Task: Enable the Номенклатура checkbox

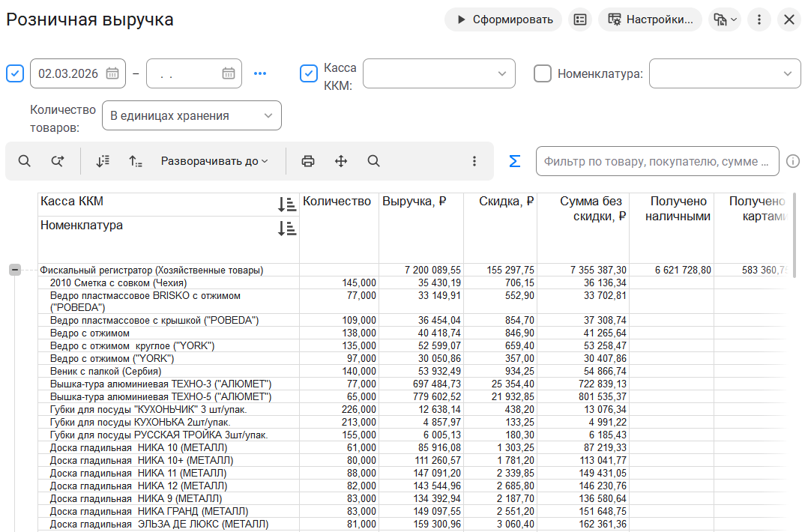Action: (543, 73)
